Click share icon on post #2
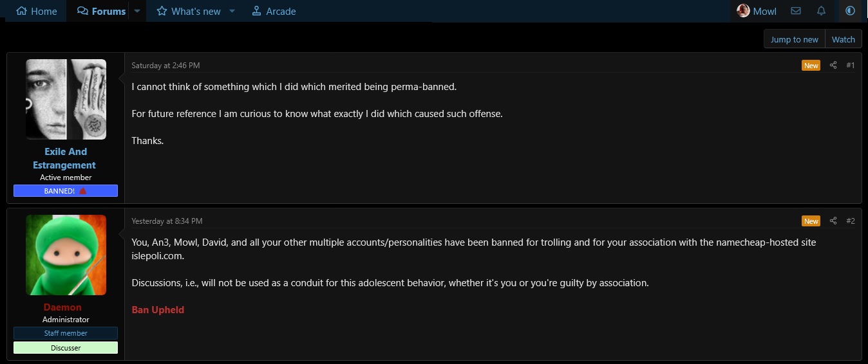The image size is (868, 364). pos(833,221)
